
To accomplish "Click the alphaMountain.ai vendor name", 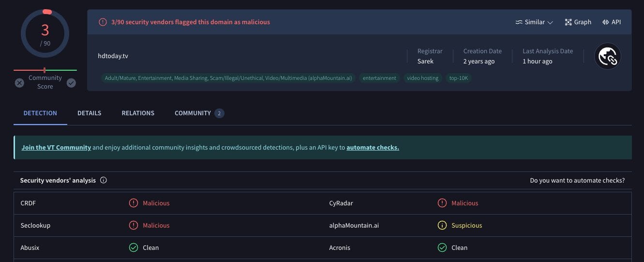I will pyautogui.click(x=354, y=225).
